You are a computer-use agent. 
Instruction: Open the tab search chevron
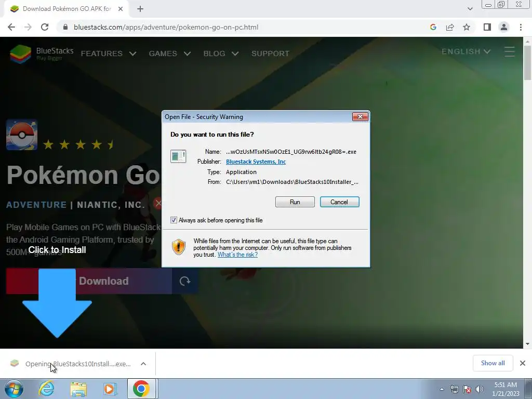pyautogui.click(x=470, y=9)
